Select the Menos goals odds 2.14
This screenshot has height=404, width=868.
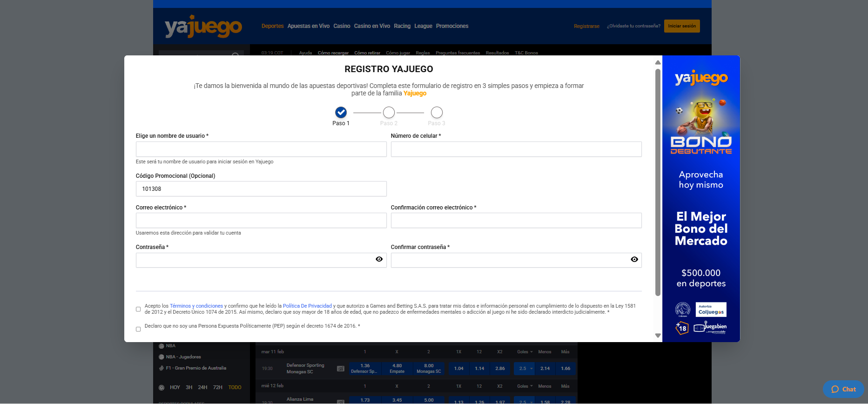tap(545, 369)
